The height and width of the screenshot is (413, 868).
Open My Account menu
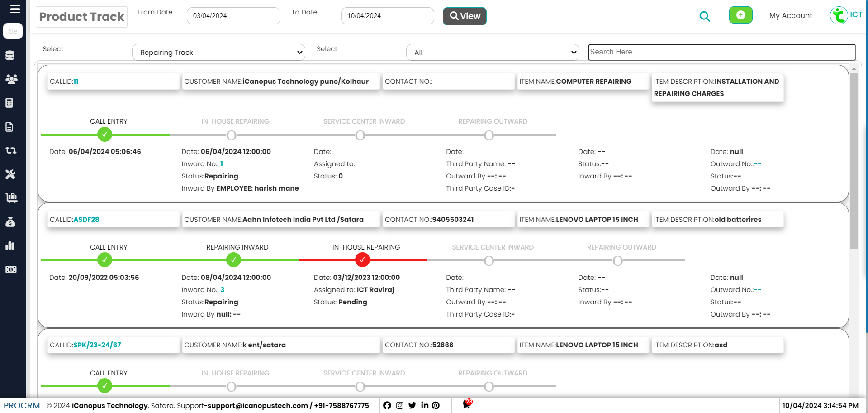point(790,15)
